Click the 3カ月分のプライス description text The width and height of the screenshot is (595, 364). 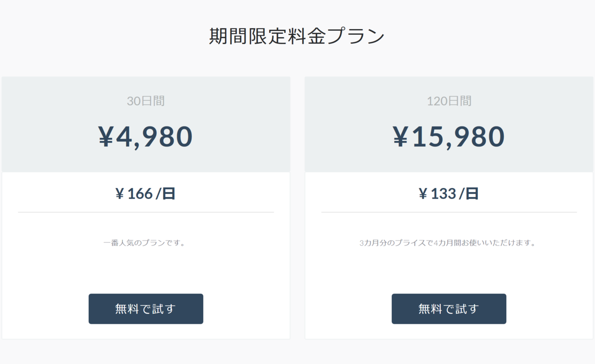(x=447, y=243)
